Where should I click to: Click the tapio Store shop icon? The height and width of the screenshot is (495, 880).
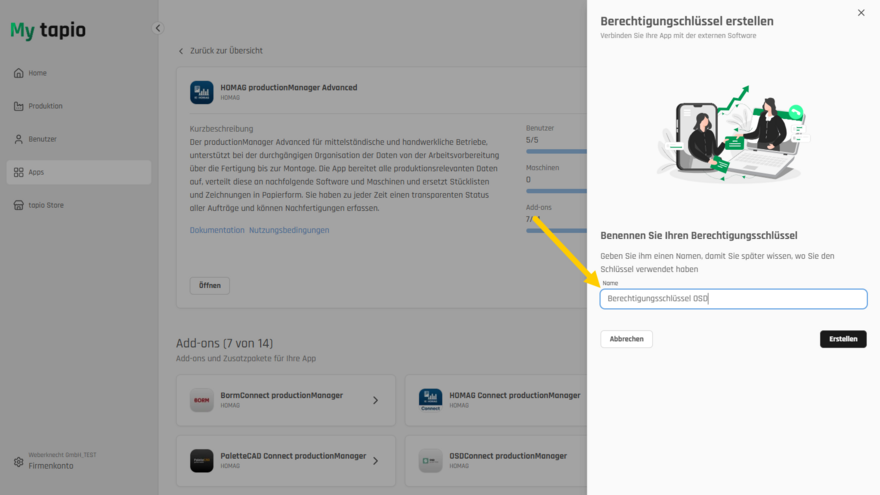point(19,205)
